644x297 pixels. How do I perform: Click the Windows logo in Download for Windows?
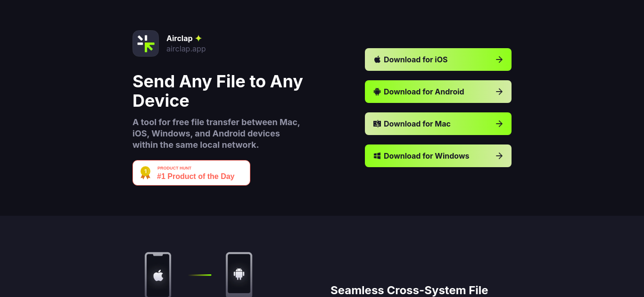[377, 156]
